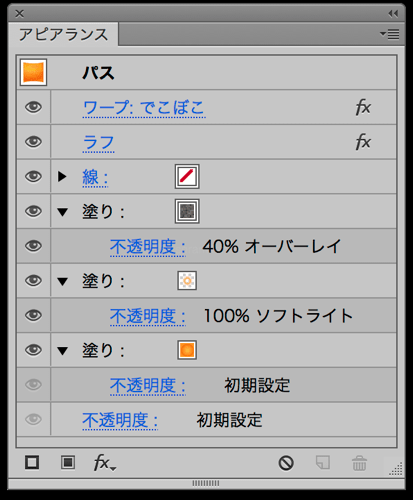
Task: Collapse the 塗り with gray pattern swatch
Action: [x=62, y=212]
